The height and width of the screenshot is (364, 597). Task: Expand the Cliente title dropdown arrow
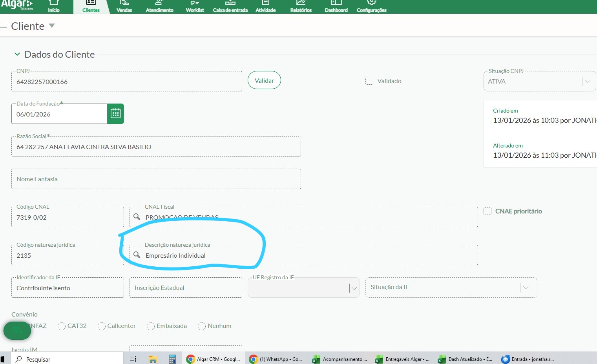pos(52,26)
